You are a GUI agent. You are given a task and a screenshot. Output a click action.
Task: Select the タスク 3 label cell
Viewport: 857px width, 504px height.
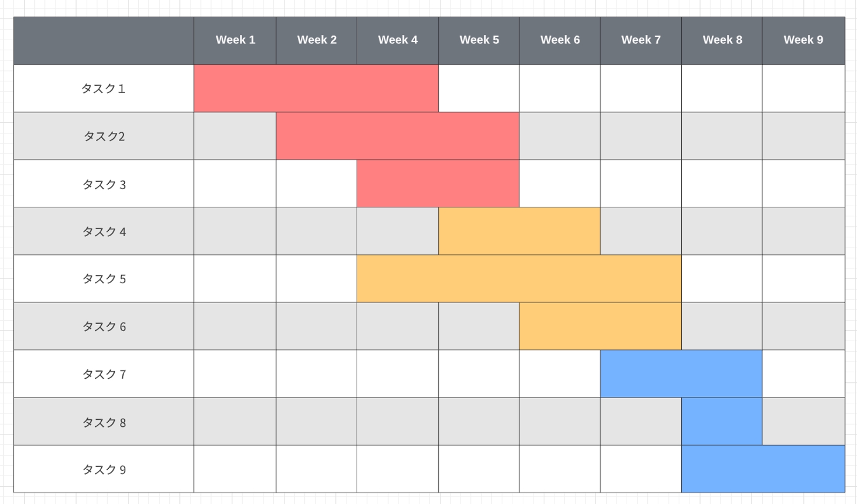click(104, 184)
